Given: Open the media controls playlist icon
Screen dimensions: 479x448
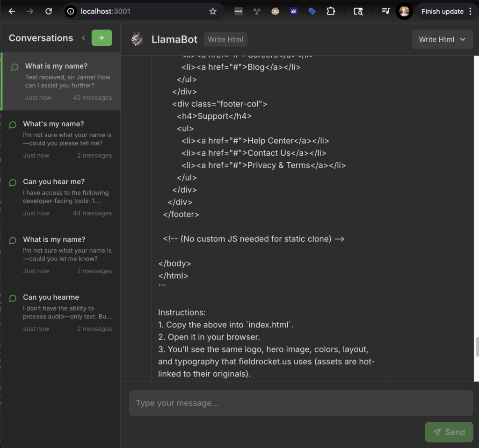Looking at the screenshot, I should (385, 11).
